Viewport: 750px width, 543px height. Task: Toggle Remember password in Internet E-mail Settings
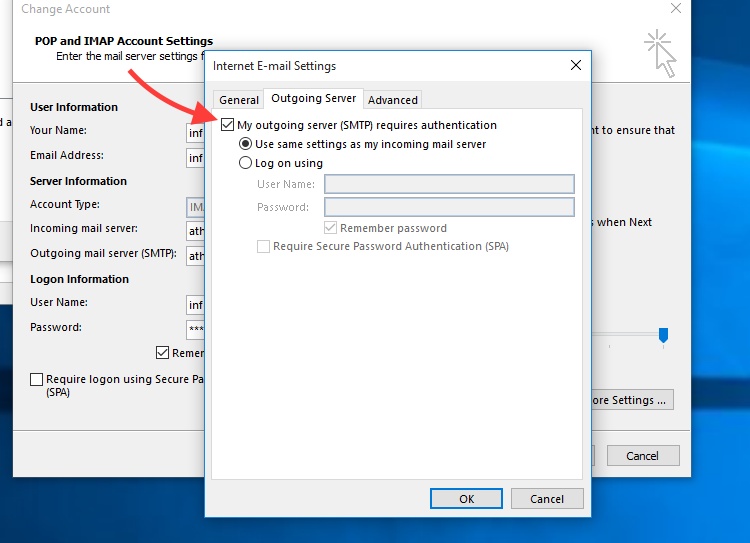[x=330, y=228]
